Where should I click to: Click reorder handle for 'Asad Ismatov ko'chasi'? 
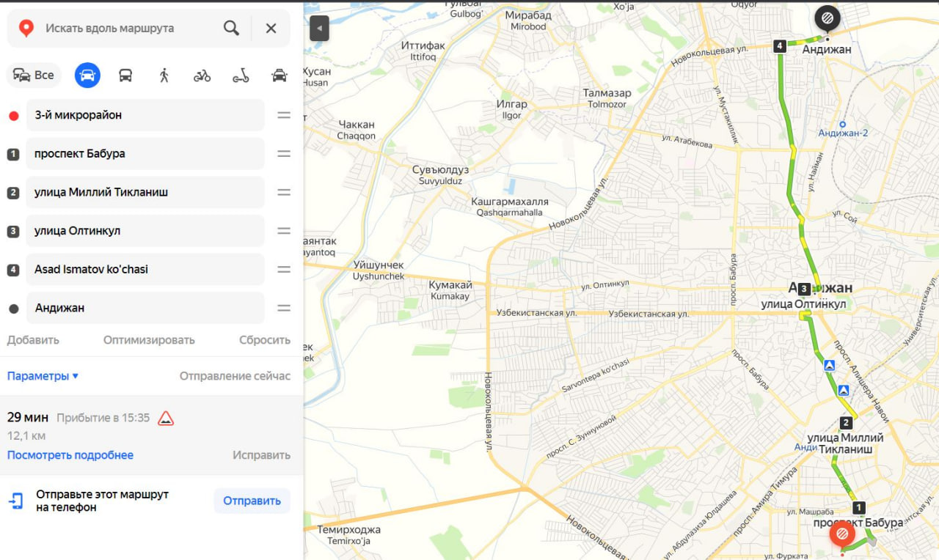[284, 269]
